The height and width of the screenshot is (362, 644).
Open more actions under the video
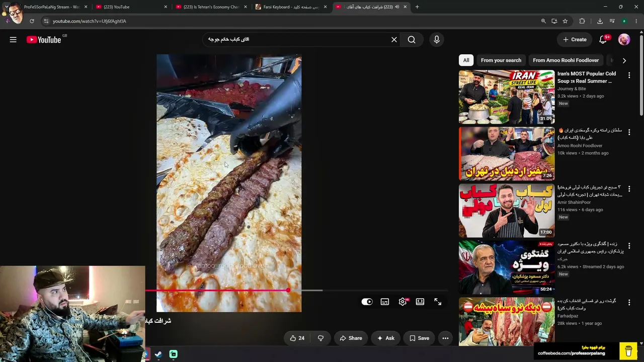pos(445,338)
